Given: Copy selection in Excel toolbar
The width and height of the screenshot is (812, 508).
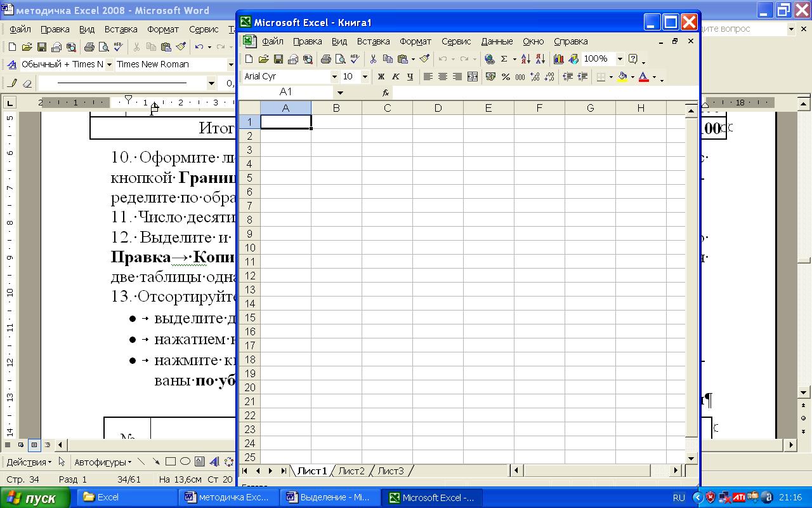Looking at the screenshot, I should point(388,59).
